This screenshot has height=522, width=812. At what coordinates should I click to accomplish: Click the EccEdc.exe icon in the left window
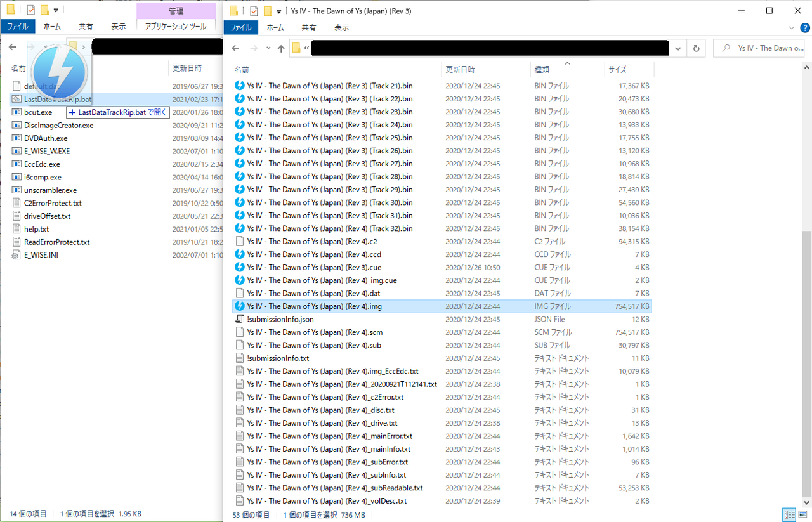(x=17, y=164)
